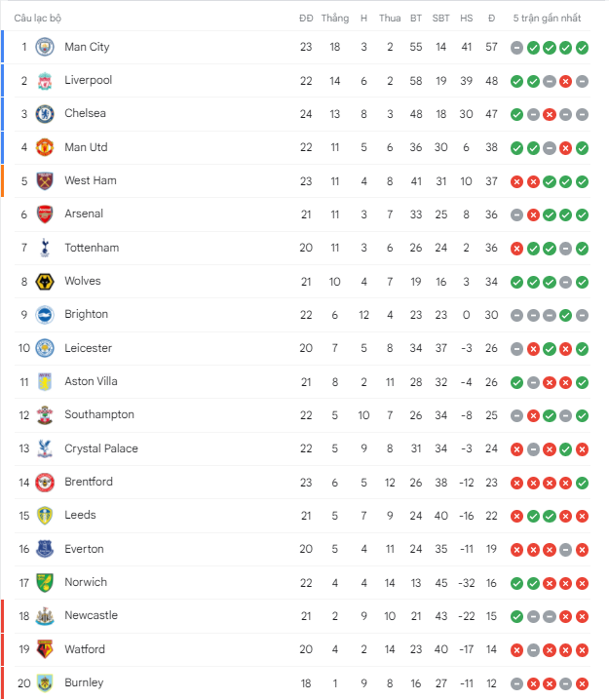This screenshot has width=609, height=700.
Task: Click the Câu lạc bộ header
Action: point(37,19)
